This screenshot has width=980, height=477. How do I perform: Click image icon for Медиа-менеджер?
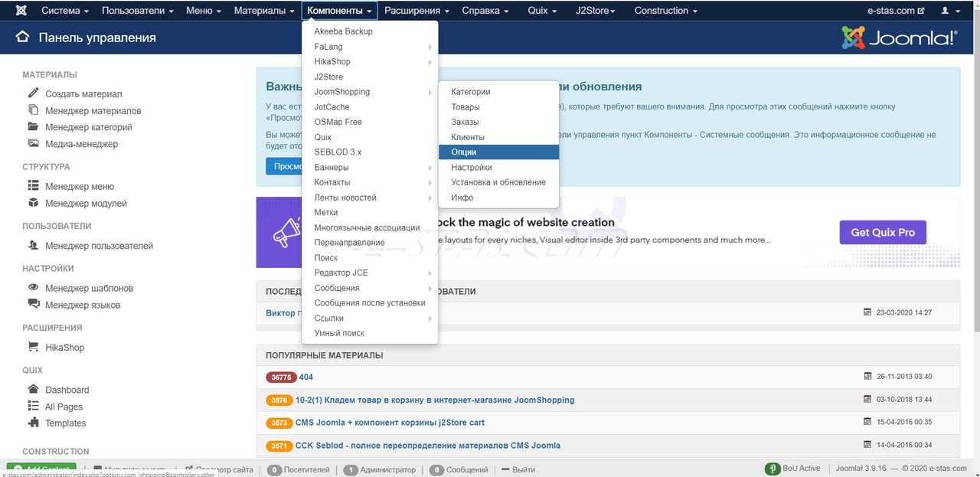click(x=34, y=143)
